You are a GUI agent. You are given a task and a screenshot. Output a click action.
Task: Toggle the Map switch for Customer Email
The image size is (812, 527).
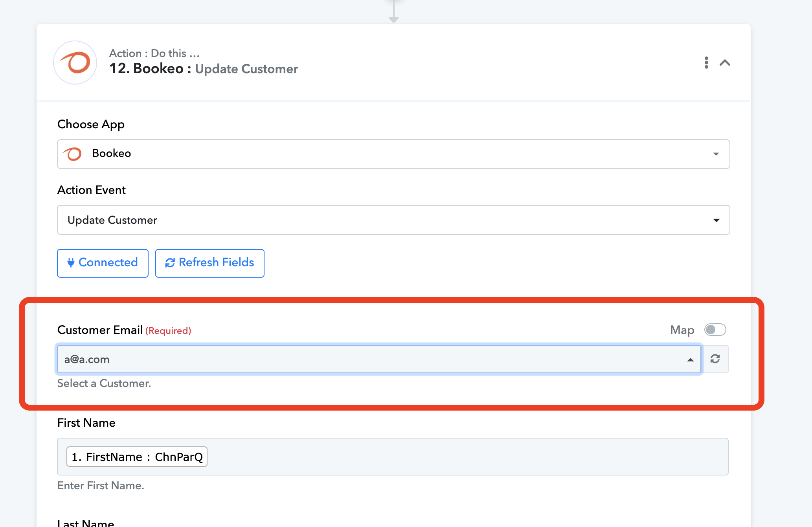coord(715,330)
